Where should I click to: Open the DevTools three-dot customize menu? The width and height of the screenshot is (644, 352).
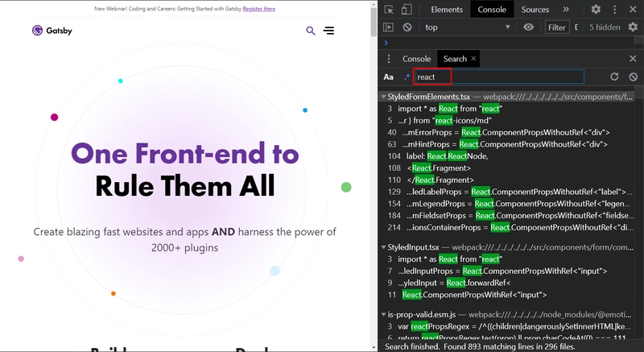point(616,10)
